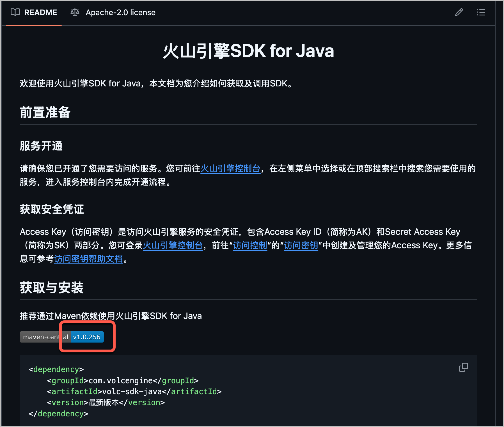
Task: Open the table of contents outline icon
Action: (x=481, y=12)
